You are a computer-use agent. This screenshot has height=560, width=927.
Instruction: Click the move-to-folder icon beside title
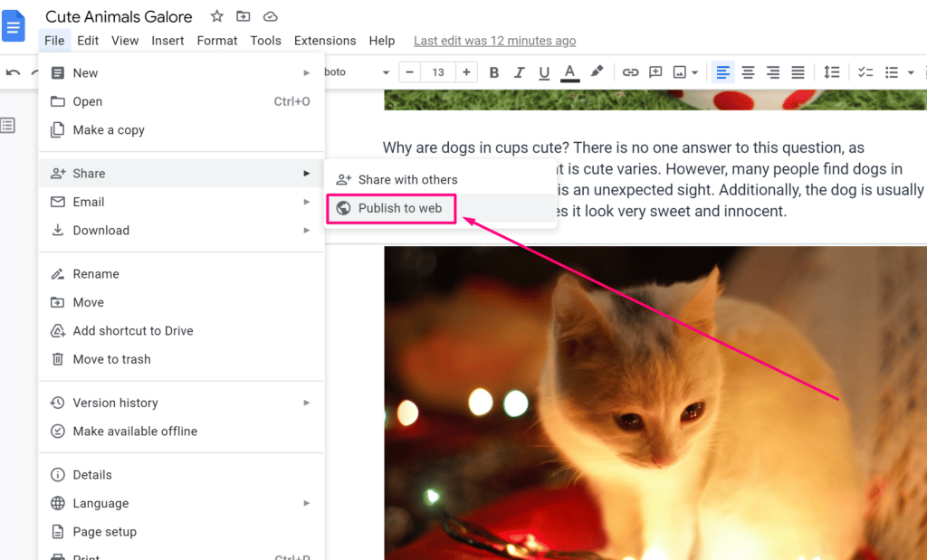pyautogui.click(x=243, y=16)
